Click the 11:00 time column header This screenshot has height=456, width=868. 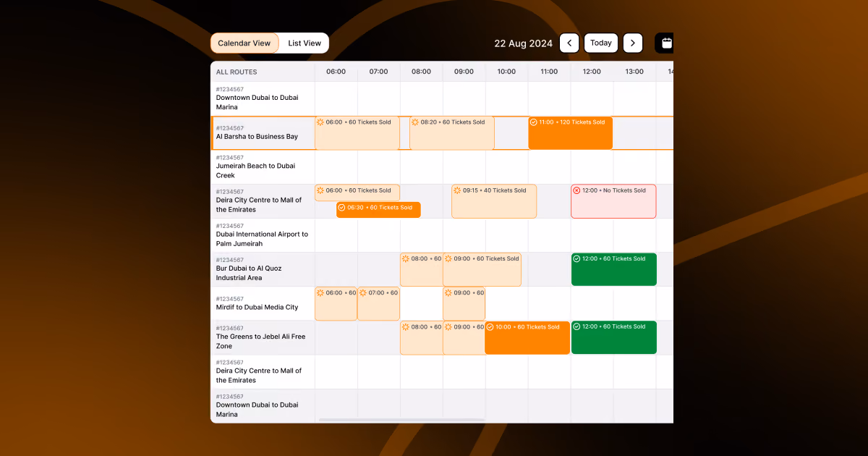pyautogui.click(x=549, y=72)
